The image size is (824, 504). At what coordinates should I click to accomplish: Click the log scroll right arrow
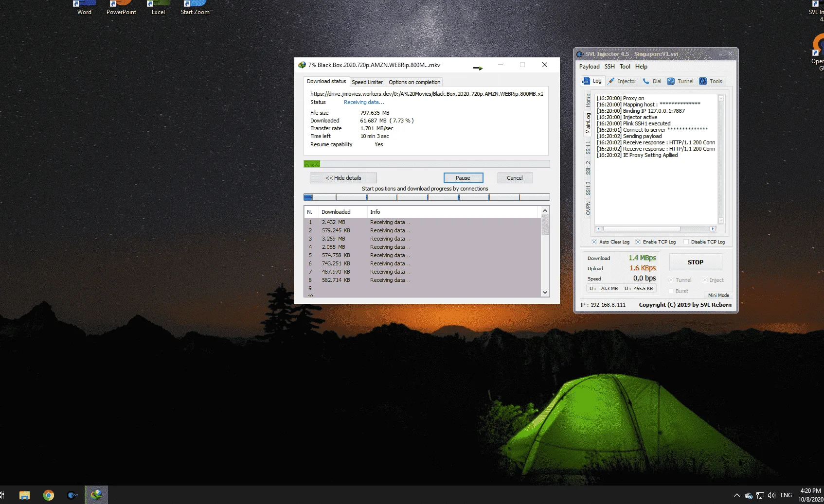click(713, 228)
